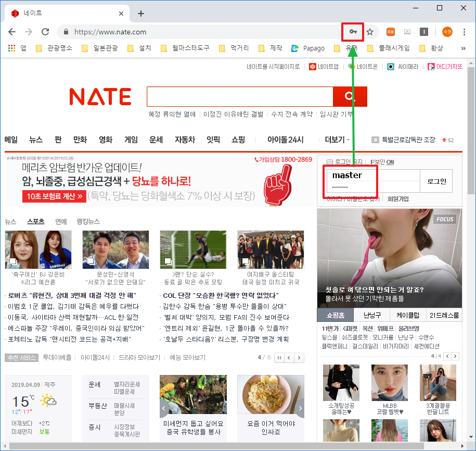Screen dimensions: 476x451
Task: Open the 웹마스터도구 bookmark folder
Action: (185, 48)
